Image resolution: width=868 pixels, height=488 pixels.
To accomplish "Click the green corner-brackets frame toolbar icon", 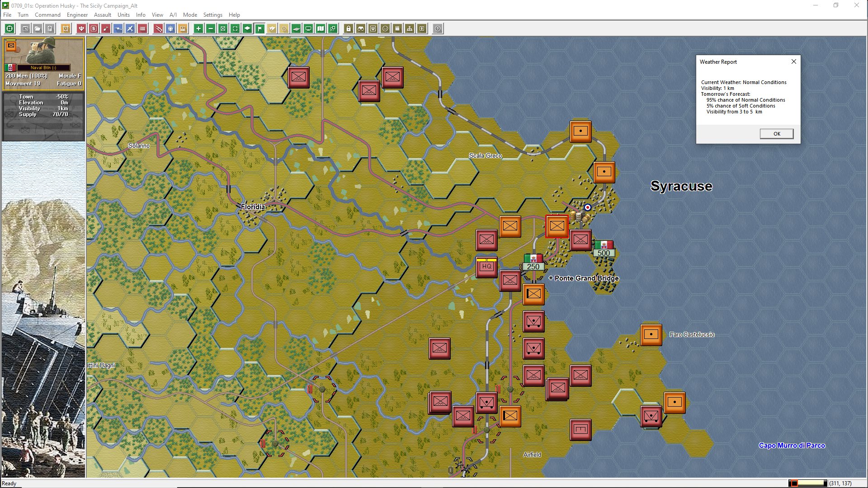I will click(235, 28).
